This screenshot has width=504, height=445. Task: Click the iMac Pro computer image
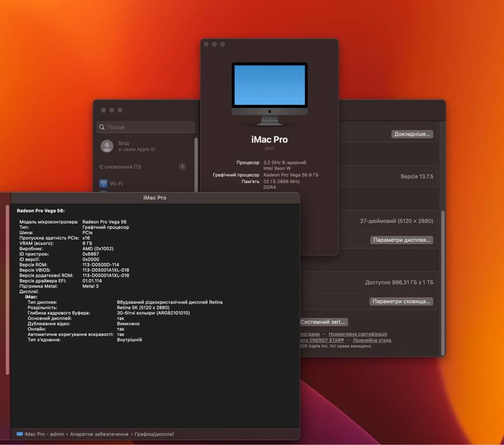click(269, 93)
